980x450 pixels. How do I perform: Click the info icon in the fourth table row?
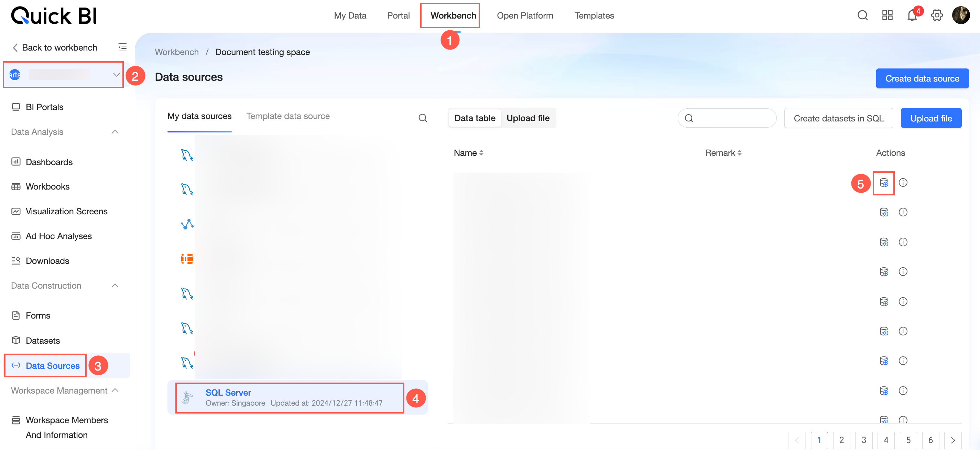[x=903, y=272]
